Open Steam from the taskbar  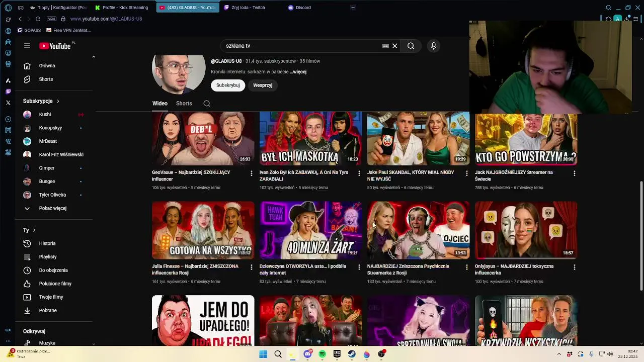[352, 354]
